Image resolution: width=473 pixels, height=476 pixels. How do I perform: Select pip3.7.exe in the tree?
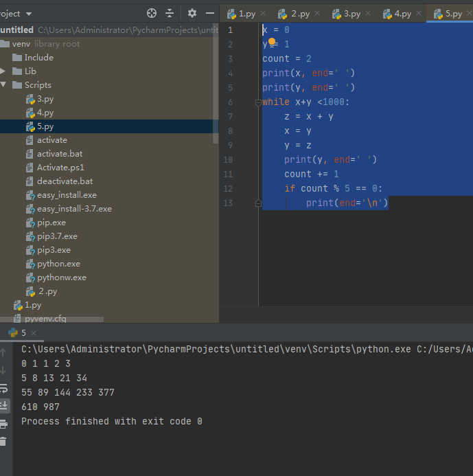point(57,236)
